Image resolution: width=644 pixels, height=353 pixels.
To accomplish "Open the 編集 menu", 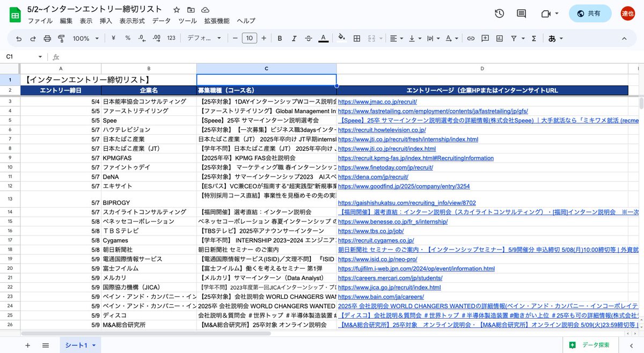I will point(66,21).
